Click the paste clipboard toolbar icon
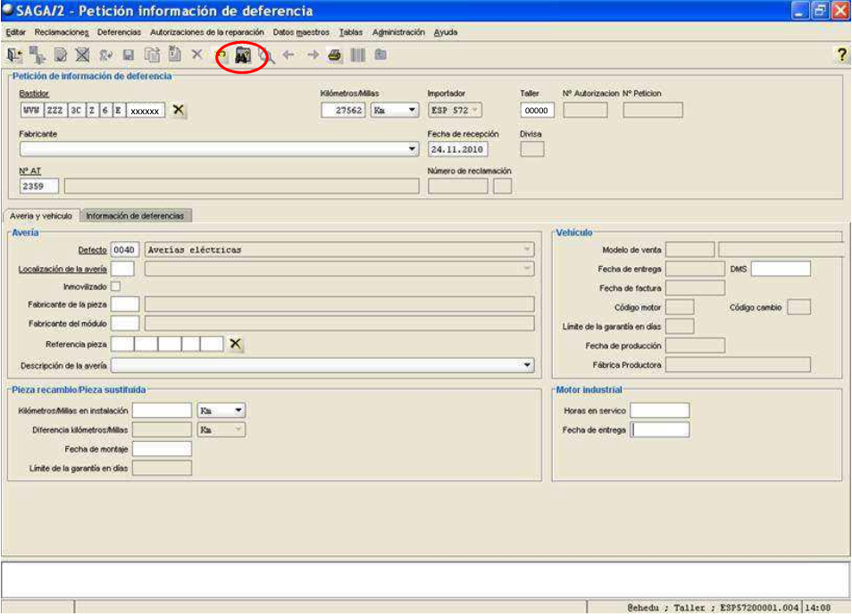The width and height of the screenshot is (852, 616). click(x=174, y=54)
